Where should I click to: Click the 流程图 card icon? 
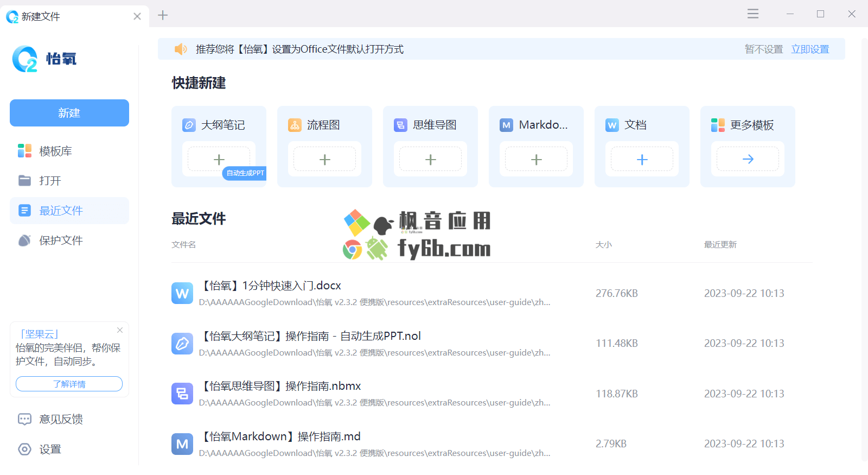click(295, 125)
